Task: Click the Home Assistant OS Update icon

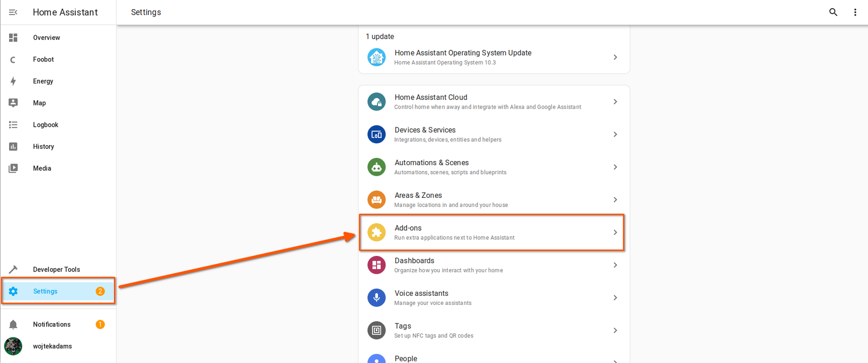Action: (x=376, y=58)
